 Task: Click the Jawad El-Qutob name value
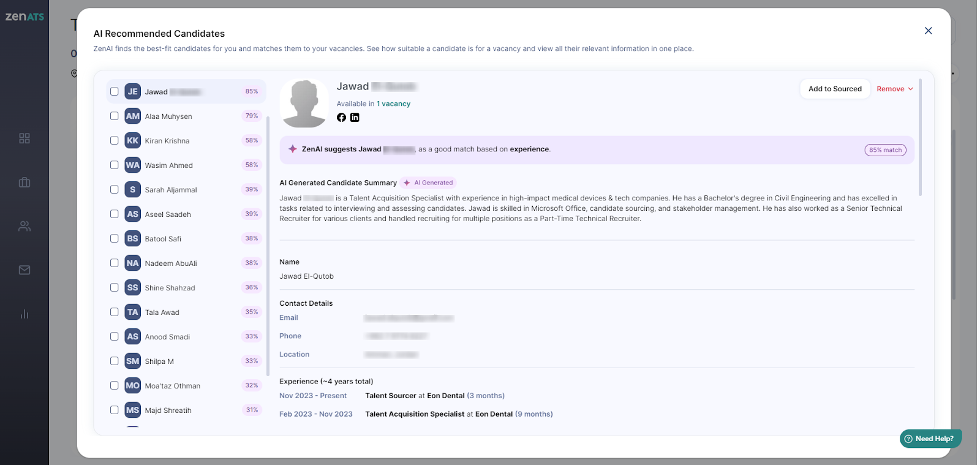coord(307,276)
